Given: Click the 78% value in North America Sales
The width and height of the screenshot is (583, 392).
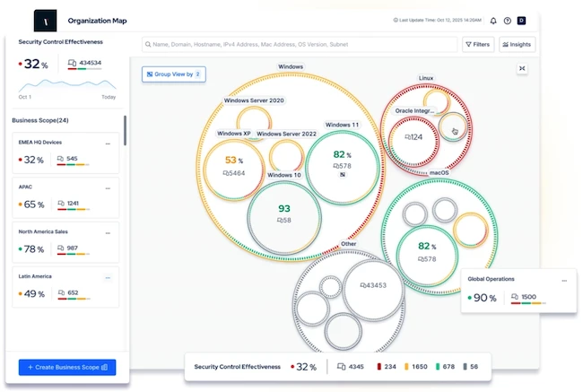Looking at the screenshot, I should 34,248.
